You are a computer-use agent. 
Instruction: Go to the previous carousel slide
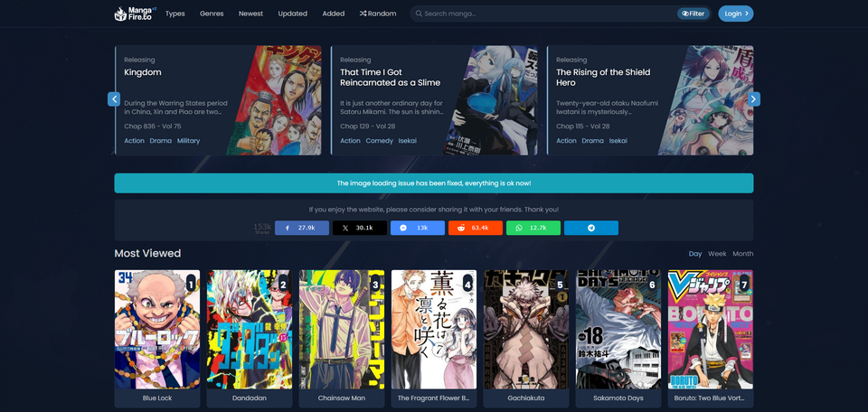(114, 99)
